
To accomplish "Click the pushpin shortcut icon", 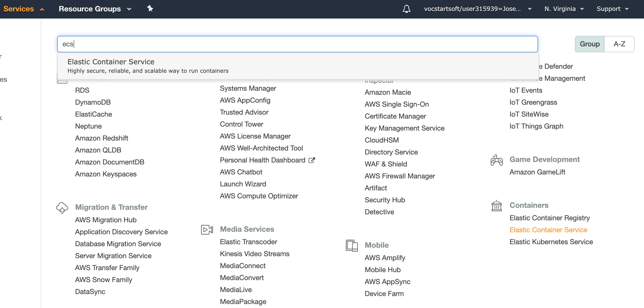I will coord(150,9).
